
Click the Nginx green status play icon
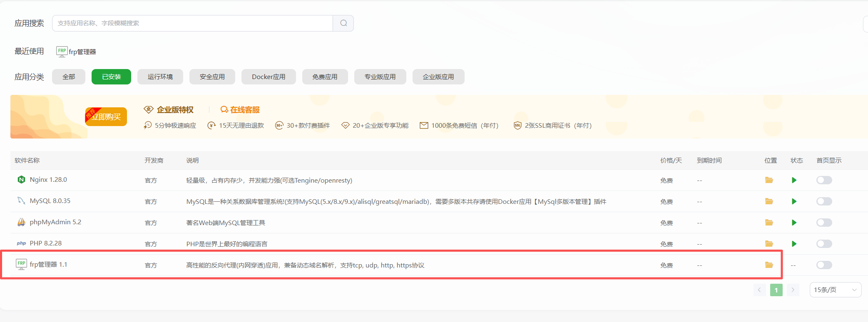794,180
